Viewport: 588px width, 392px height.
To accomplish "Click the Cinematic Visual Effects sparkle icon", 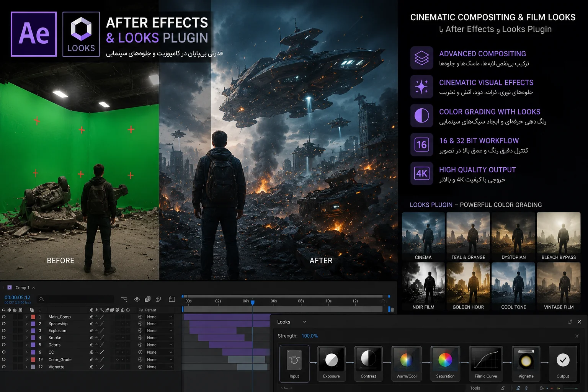I will (421, 87).
